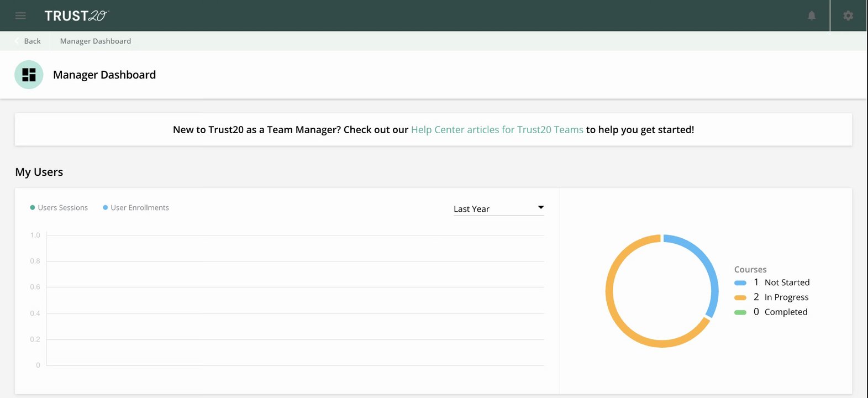Open the settings gear menu
This screenshot has width=868, height=398.
tap(848, 15)
